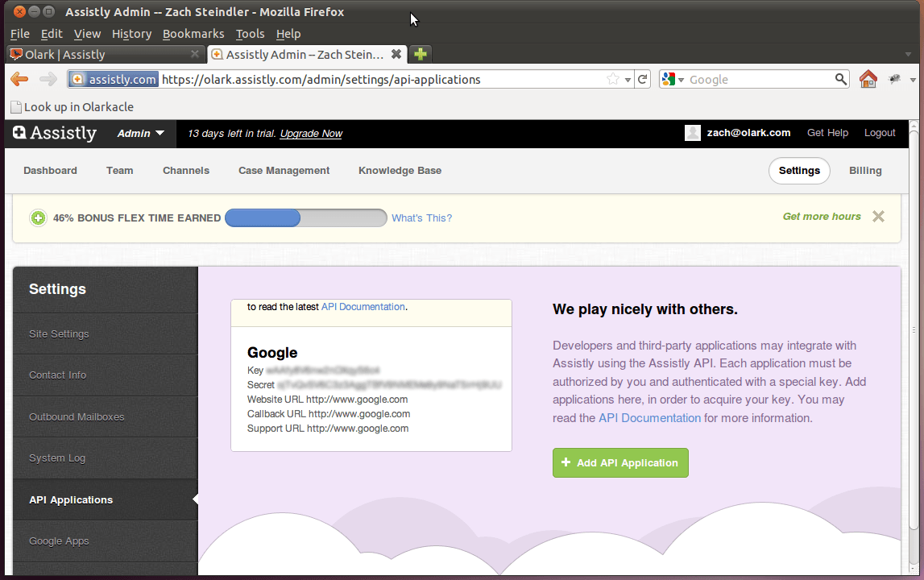
Task: Close the Assistly Admin browser tab
Action: pyautogui.click(x=396, y=54)
